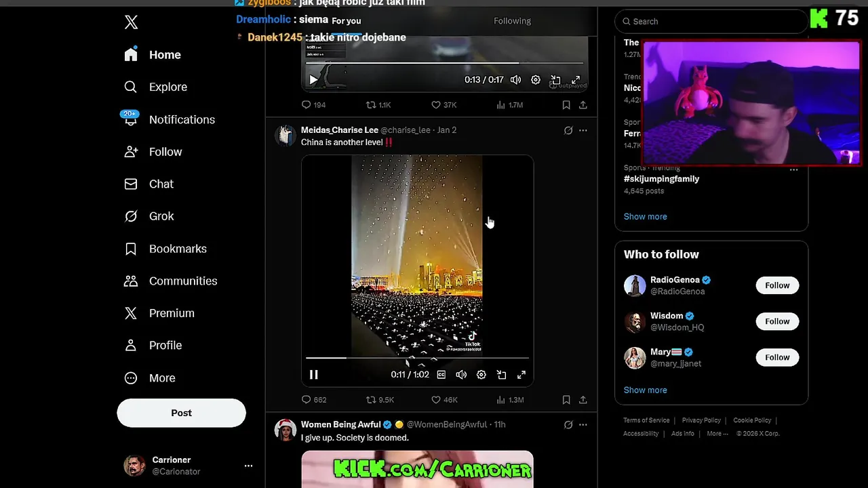The width and height of the screenshot is (868, 488).
Task: View analytics showing 1.3M views
Action: (x=510, y=400)
